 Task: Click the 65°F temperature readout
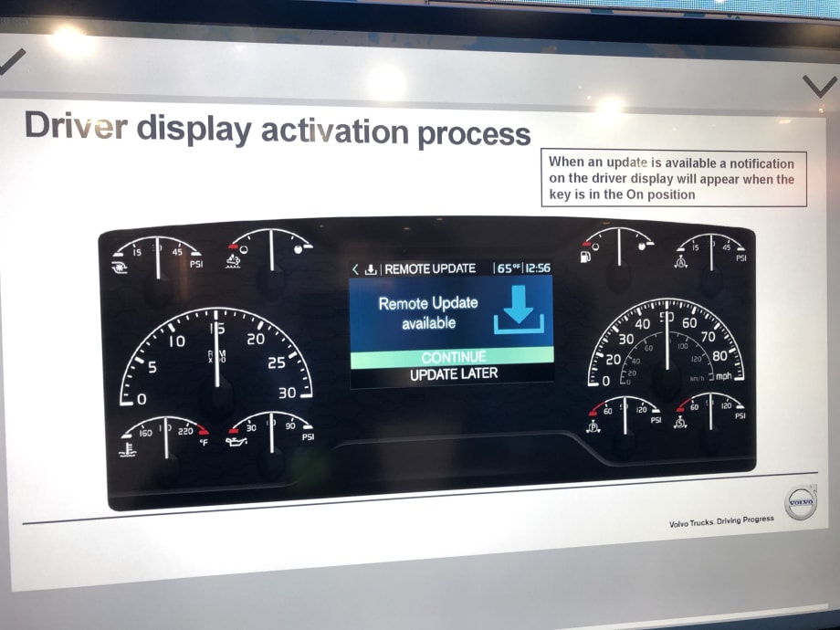click(x=509, y=269)
